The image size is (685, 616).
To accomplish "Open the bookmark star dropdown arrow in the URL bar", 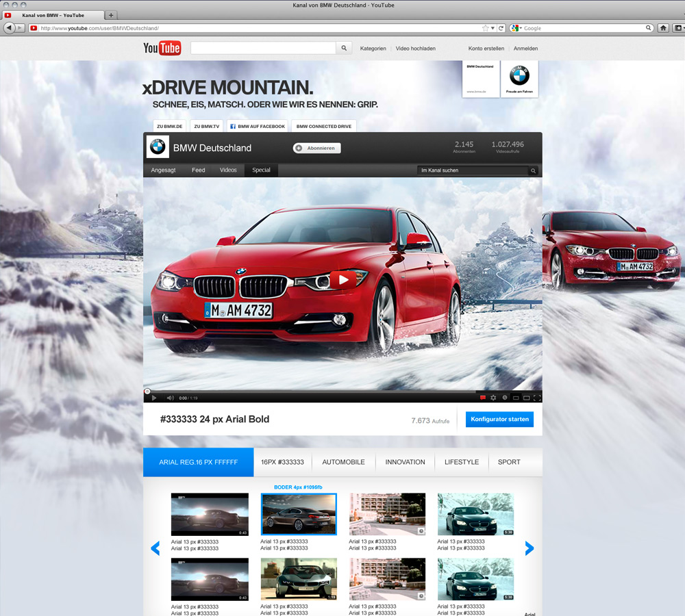I will tap(493, 28).
